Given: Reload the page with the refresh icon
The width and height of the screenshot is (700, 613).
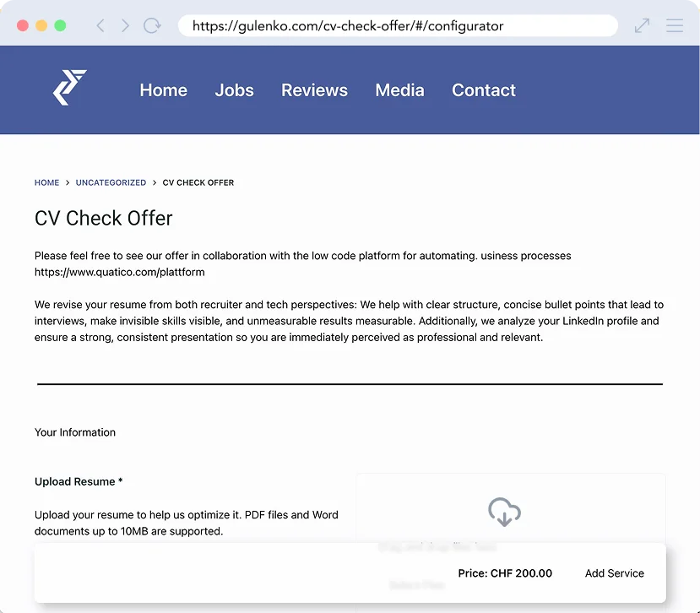Looking at the screenshot, I should coord(152,25).
